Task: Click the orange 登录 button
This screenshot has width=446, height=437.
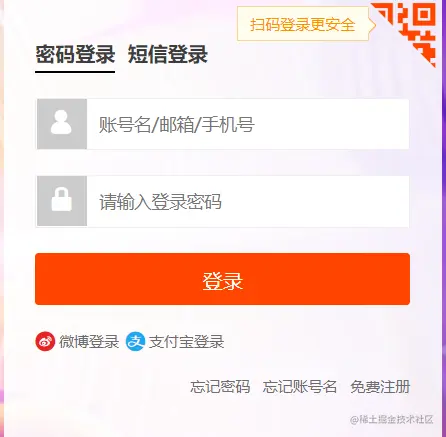Action: [x=222, y=279]
